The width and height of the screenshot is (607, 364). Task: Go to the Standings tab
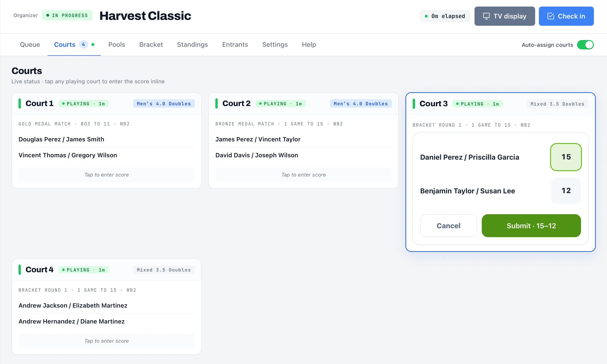tap(192, 44)
